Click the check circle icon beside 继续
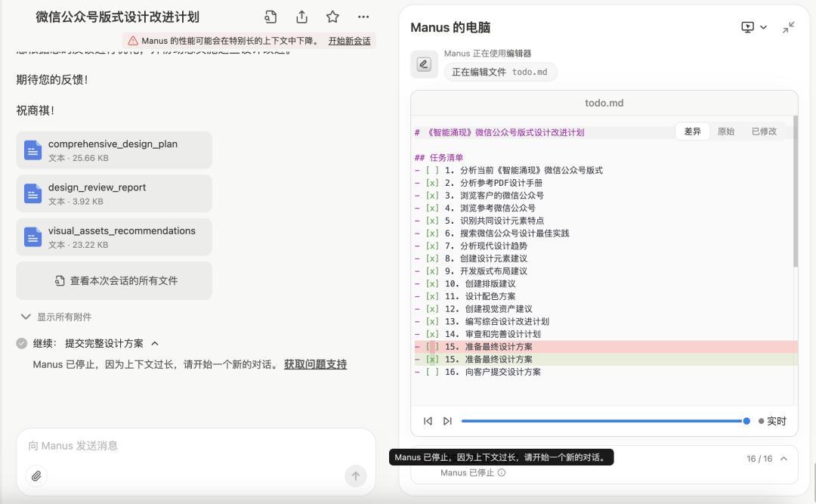The image size is (816, 504). 21,343
